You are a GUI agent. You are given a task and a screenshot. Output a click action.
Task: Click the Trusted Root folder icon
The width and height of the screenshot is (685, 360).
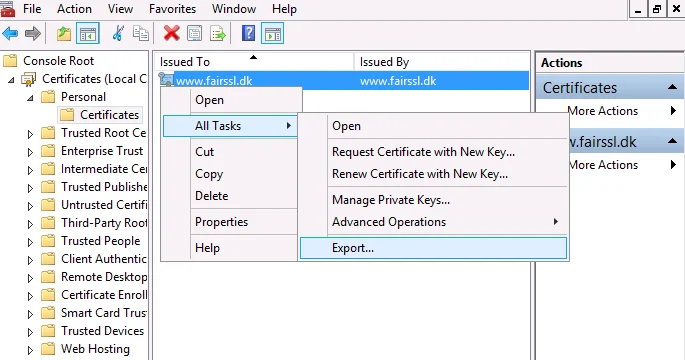(48, 132)
